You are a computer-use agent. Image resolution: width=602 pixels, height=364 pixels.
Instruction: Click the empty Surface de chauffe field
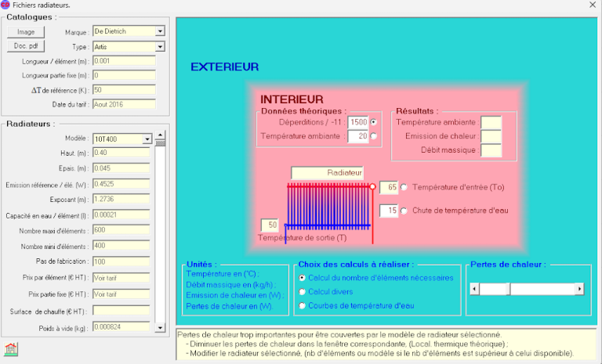[121, 311]
